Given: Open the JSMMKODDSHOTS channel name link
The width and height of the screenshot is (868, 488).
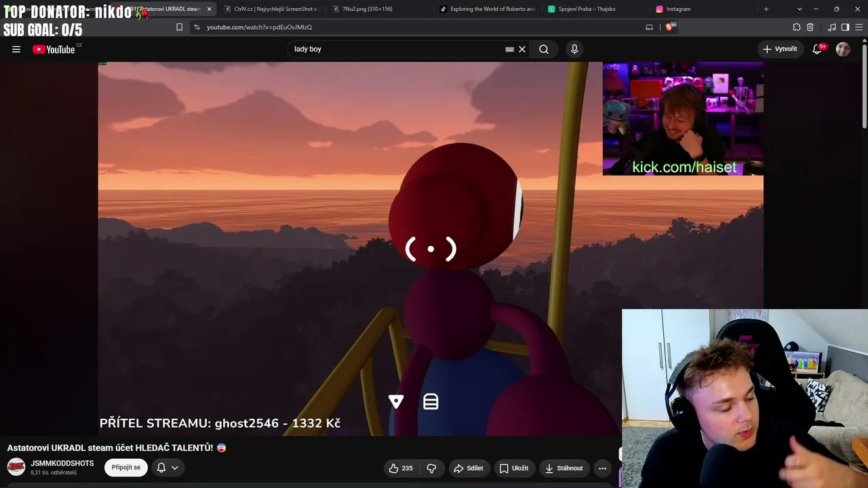Looking at the screenshot, I should [x=62, y=464].
